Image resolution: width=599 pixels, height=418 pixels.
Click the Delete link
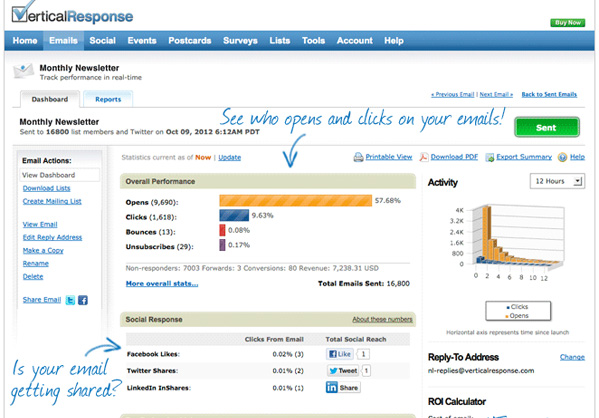(33, 276)
